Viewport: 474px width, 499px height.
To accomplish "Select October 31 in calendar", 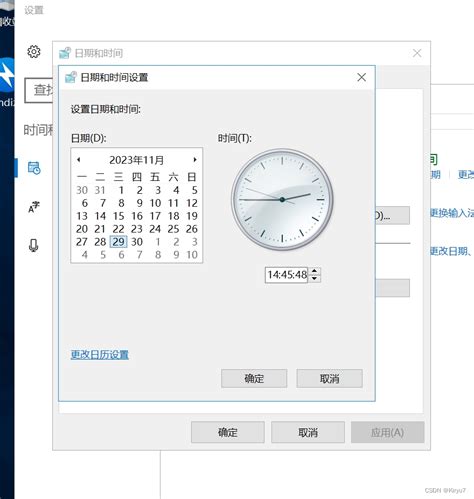I will pyautogui.click(x=100, y=190).
